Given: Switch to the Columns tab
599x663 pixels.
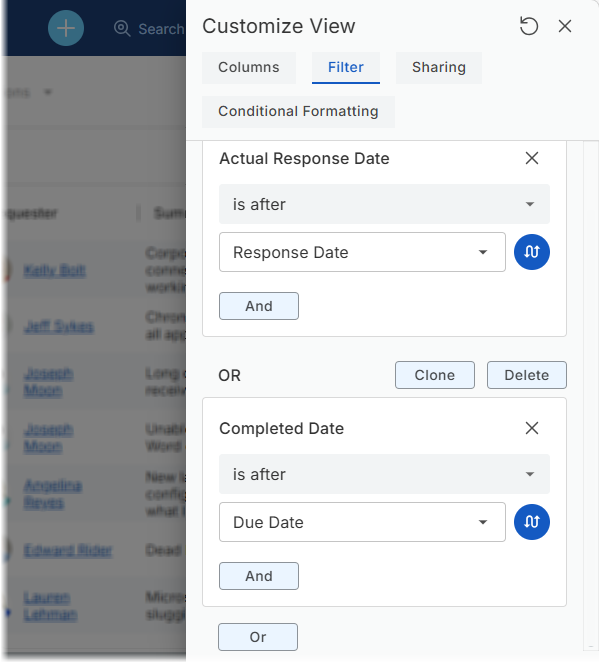Looking at the screenshot, I should (x=249, y=68).
